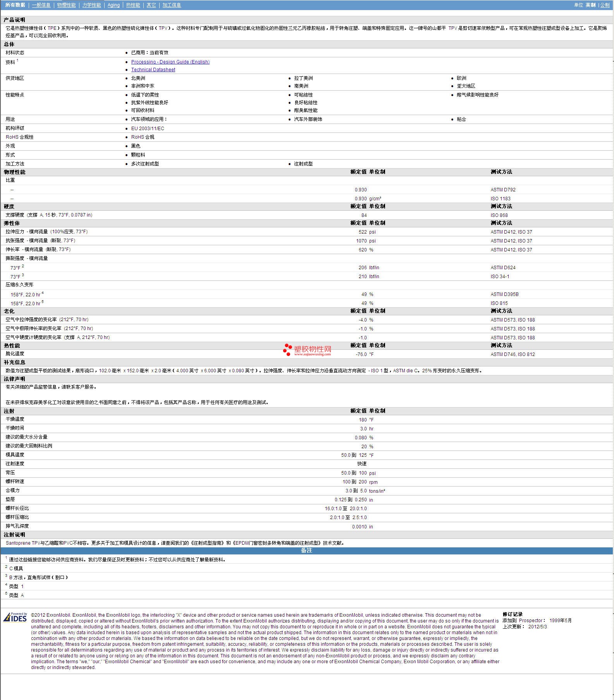Click the 注射说明 section header
The height and width of the screenshot is (700, 614).
(x=14, y=535)
